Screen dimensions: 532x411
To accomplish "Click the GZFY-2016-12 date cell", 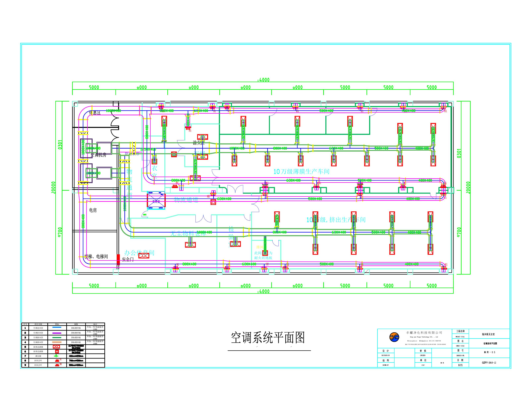I will [x=489, y=362].
